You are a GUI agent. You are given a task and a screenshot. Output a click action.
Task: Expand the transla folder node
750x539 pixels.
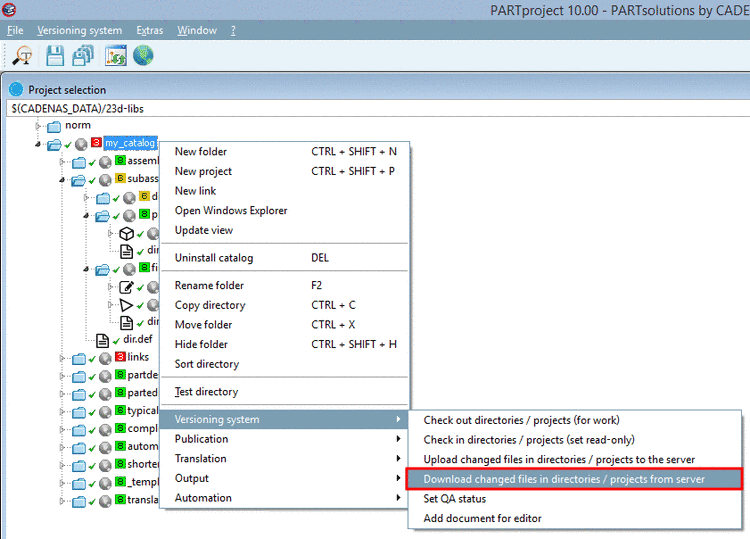click(x=62, y=501)
